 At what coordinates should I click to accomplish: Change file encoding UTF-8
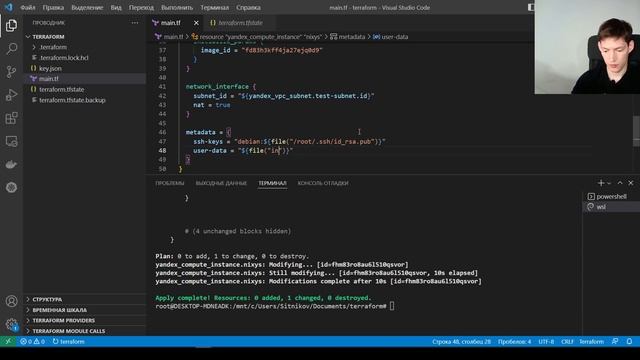546,341
